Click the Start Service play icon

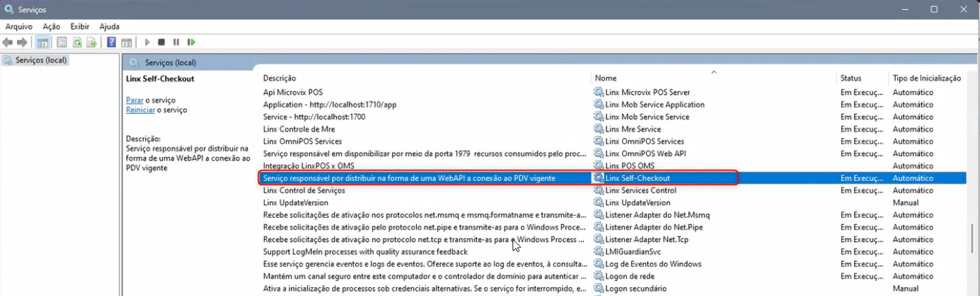(147, 42)
